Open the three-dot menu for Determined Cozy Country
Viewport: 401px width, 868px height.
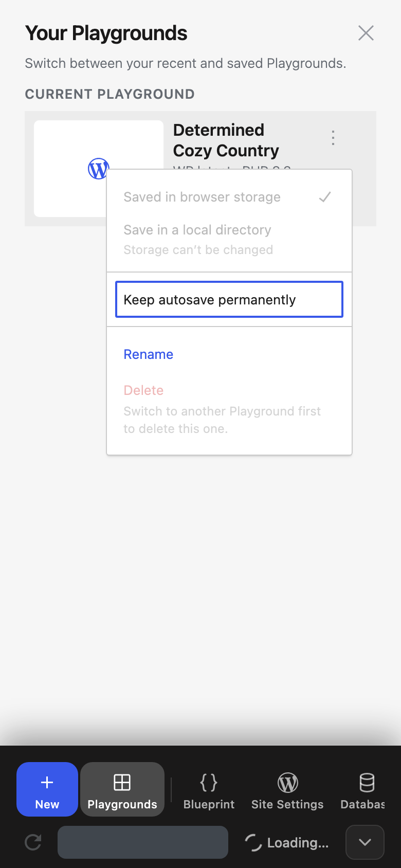(x=333, y=138)
